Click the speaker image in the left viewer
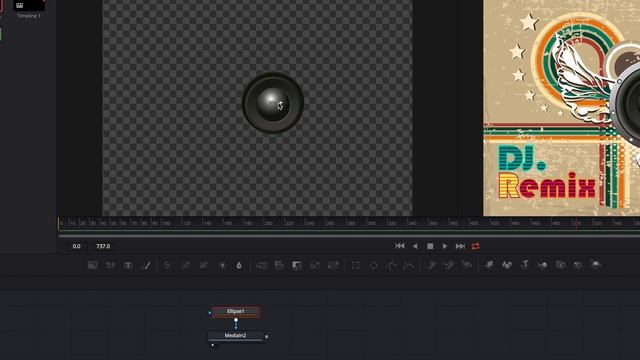 click(273, 102)
